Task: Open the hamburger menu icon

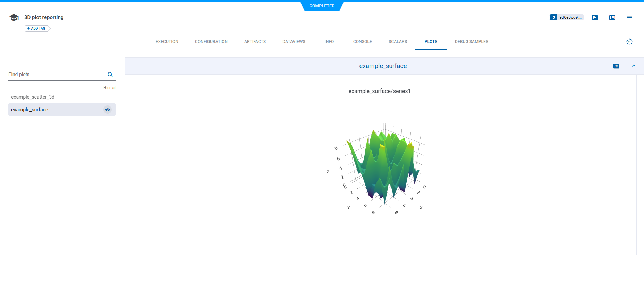Action: pos(629,18)
